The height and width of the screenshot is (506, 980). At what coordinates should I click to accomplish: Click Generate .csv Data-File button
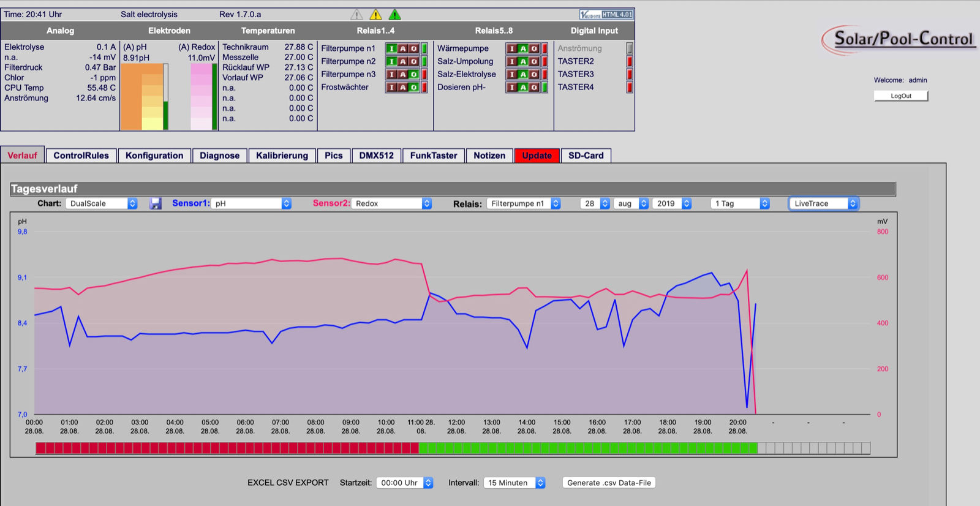[x=609, y=483]
